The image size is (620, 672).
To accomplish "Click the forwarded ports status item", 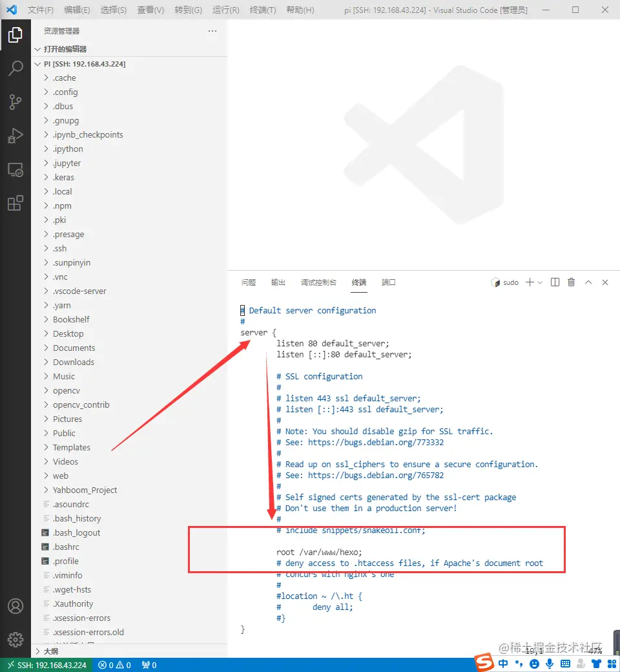I will click(149, 665).
